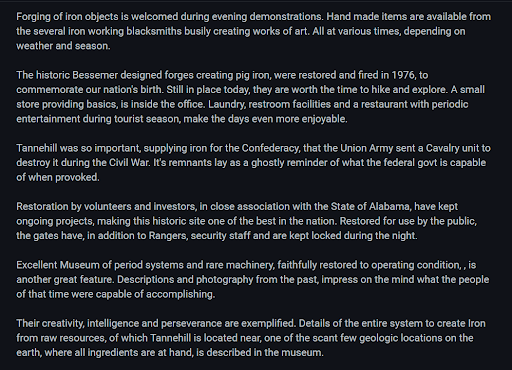
Task: Click the phrase "weather and season"
Action: 62,46
